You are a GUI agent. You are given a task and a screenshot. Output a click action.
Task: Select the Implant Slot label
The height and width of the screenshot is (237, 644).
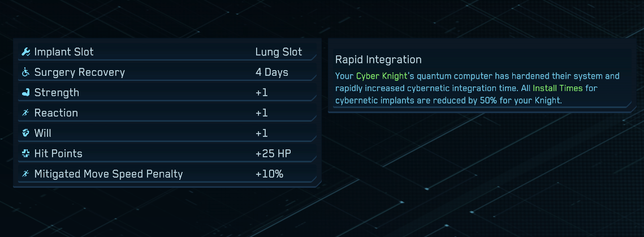tap(64, 52)
